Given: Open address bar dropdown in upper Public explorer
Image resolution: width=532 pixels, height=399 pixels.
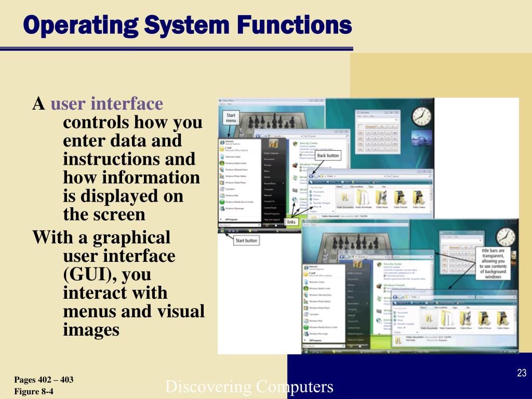Looking at the screenshot, I should click(385, 177).
